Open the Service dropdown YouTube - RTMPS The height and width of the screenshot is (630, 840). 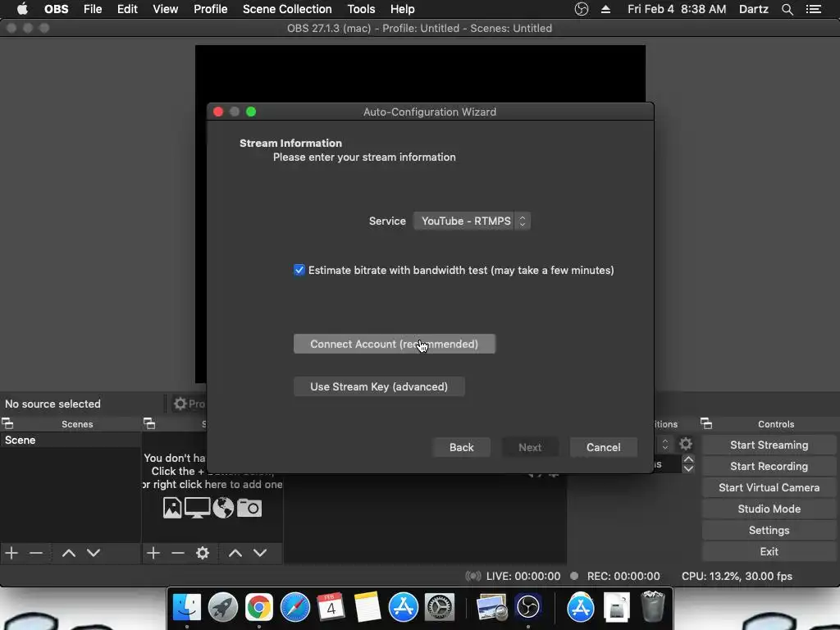pos(472,221)
